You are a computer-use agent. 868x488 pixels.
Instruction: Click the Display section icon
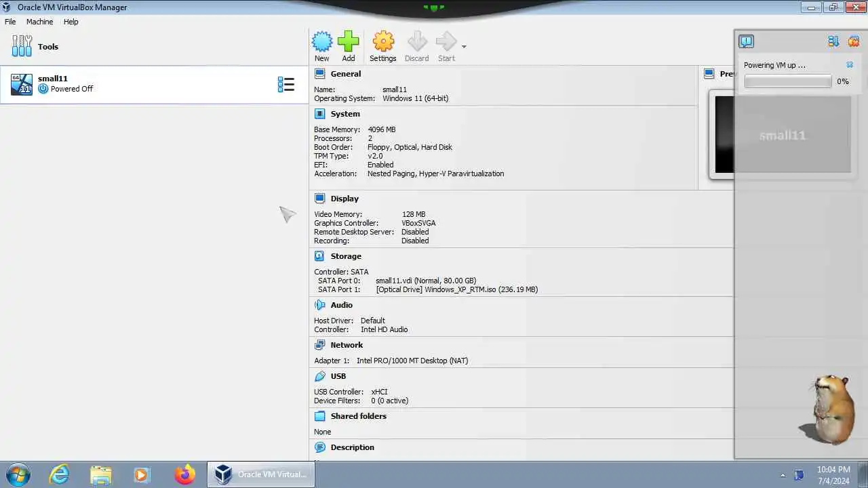[320, 199]
